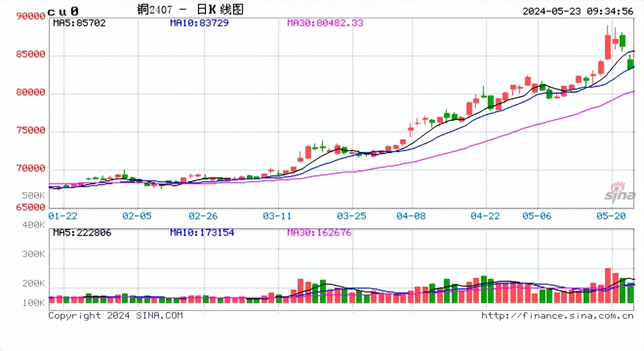Select the 01-22 date axis label
644x351 pixels.
click(x=63, y=216)
